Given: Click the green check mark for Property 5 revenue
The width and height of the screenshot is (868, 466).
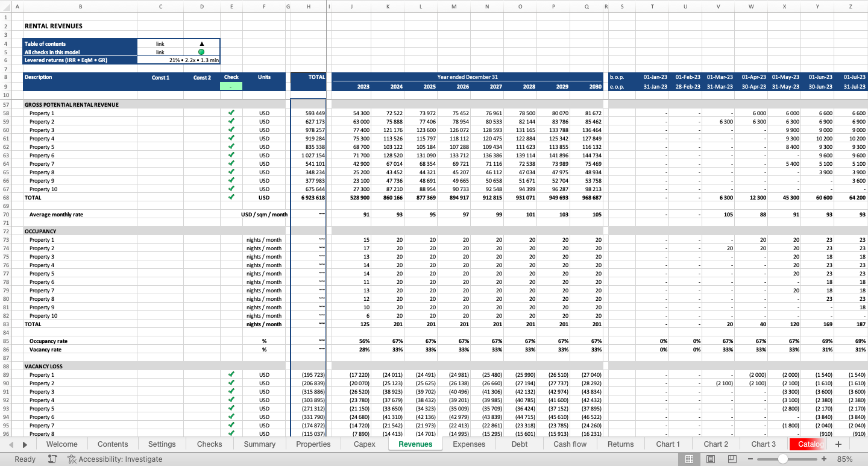Looking at the screenshot, I should 231,146.
